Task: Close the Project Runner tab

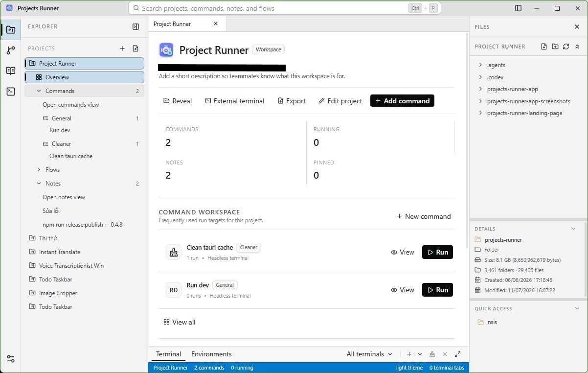Action: 216,23
